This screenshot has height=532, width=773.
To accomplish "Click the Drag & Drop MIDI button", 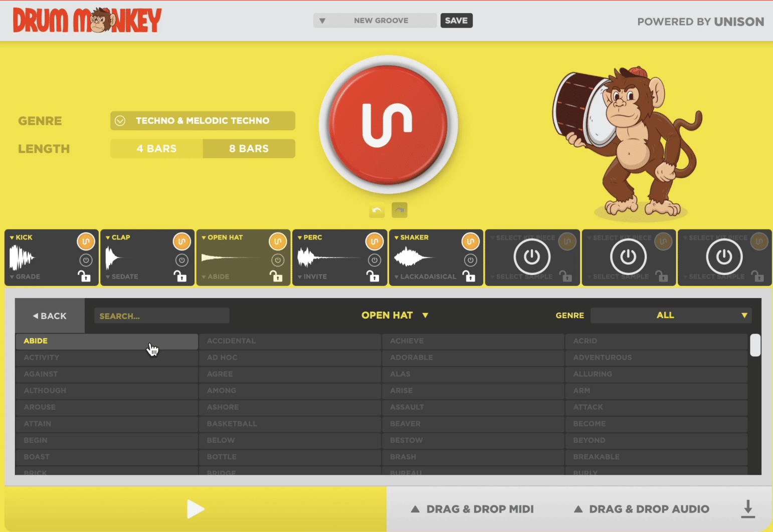I will coord(472,509).
